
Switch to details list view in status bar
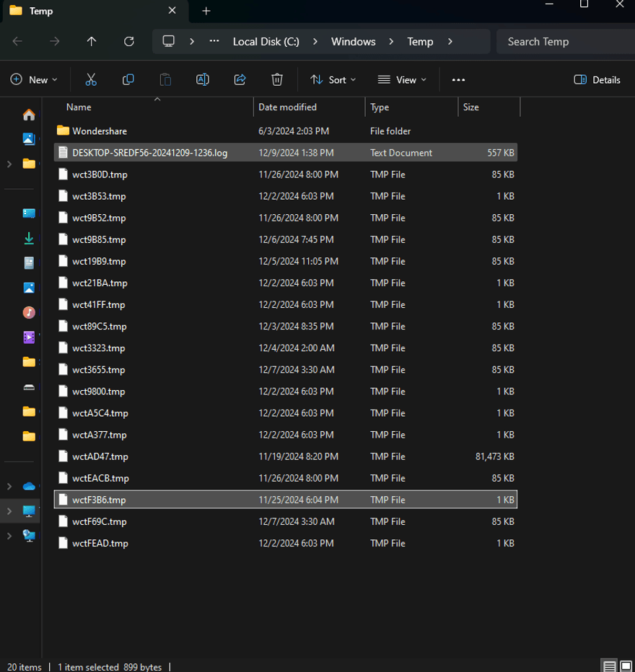[609, 666]
